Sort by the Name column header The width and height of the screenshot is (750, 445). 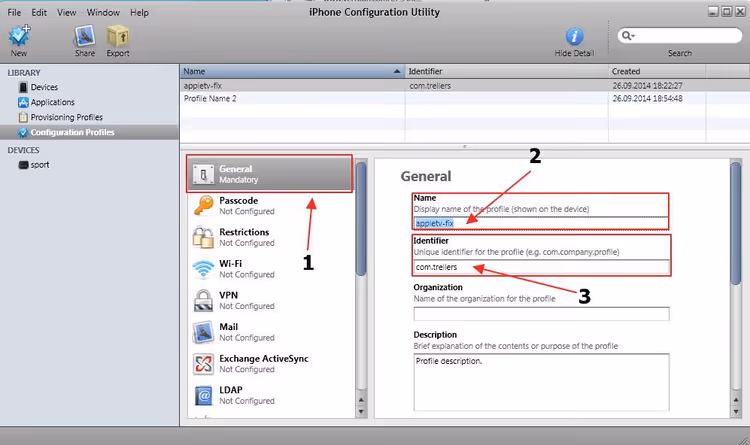tap(292, 71)
